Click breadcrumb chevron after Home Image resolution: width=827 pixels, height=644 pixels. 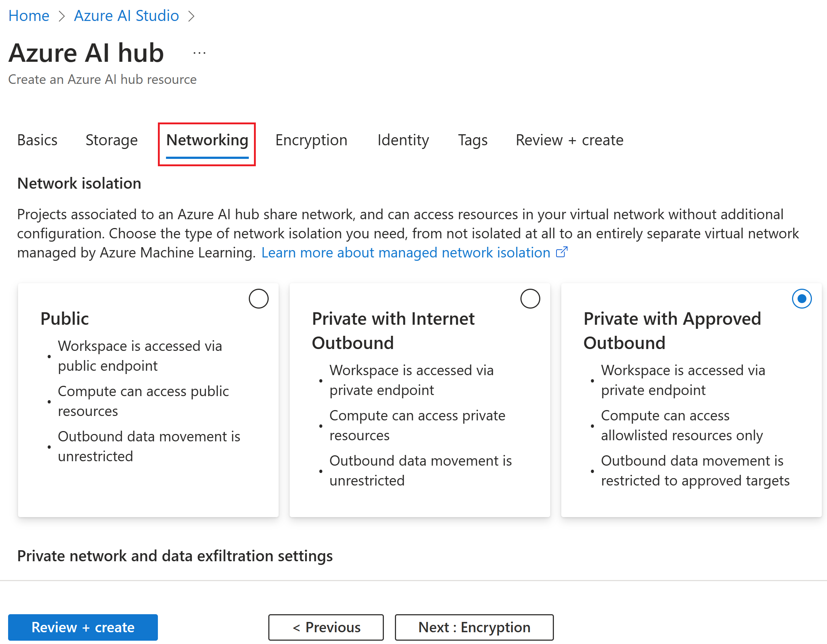pos(62,16)
